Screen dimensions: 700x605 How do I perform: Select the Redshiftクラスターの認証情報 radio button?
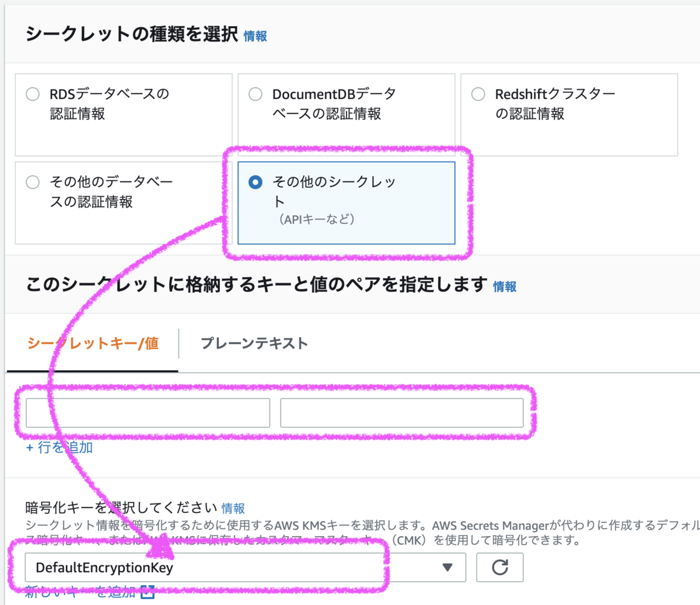[478, 93]
